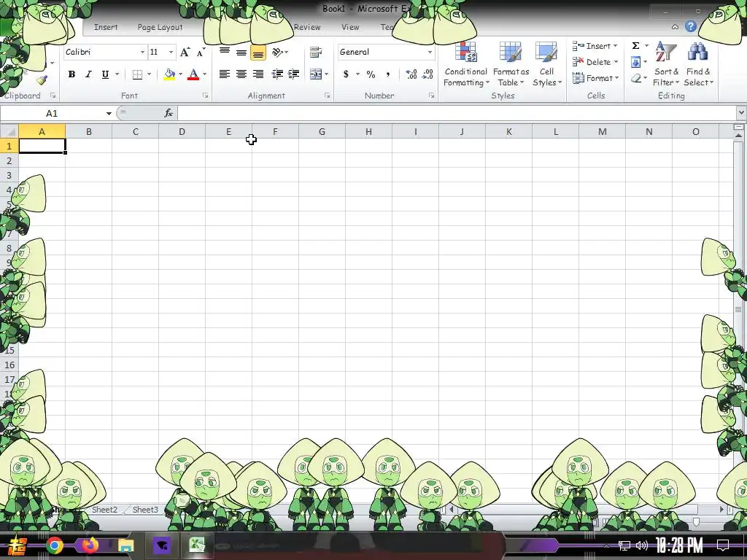Open the Fill down arrow icon
This screenshot has width=747, height=560.
[x=635, y=62]
